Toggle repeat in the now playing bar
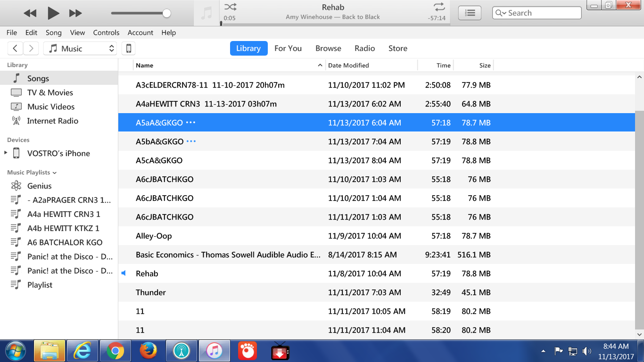This screenshot has width=644, height=362. (x=439, y=7)
